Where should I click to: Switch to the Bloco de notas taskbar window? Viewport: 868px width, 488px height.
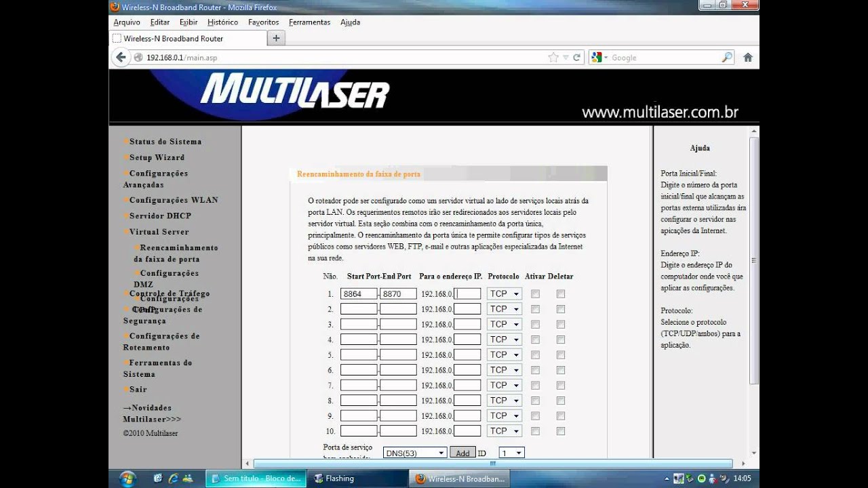click(256, 479)
